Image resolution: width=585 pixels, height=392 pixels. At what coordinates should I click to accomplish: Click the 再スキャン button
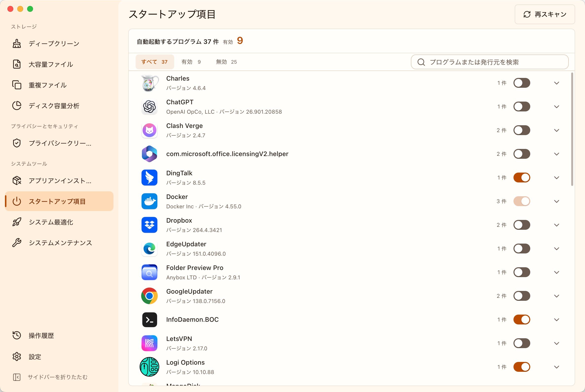click(545, 14)
